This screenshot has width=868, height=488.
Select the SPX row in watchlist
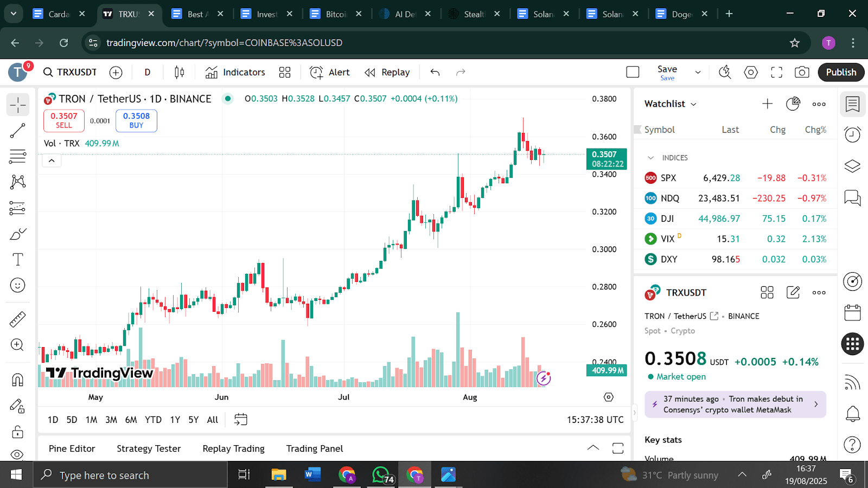pyautogui.click(x=736, y=178)
